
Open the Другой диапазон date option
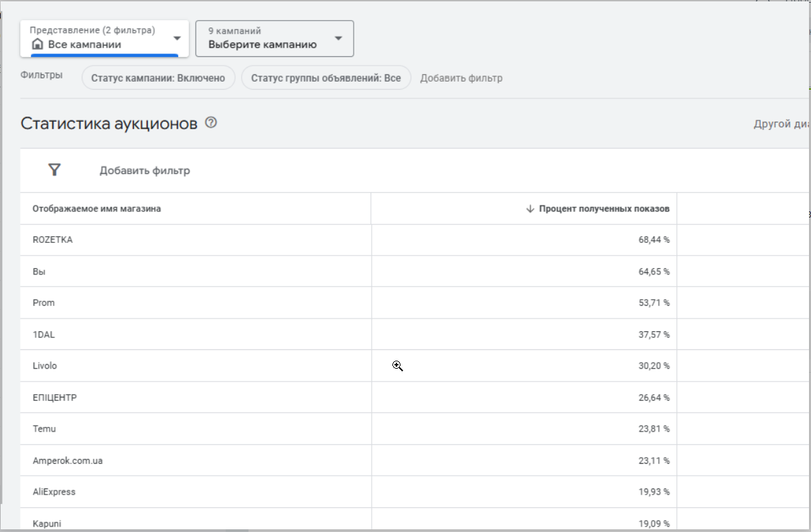point(782,124)
